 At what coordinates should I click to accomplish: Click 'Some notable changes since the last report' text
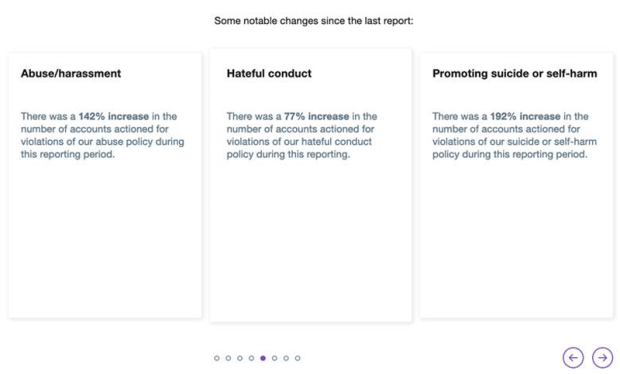tap(314, 21)
